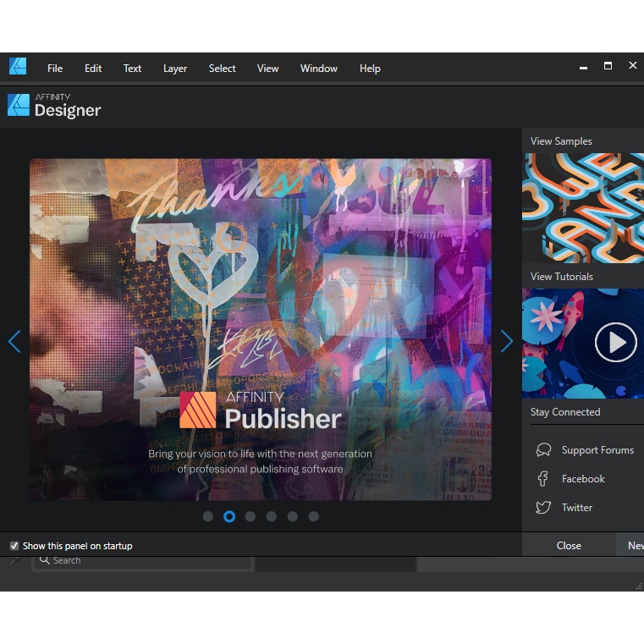Click the Close button on welcome panel

pos(569,546)
